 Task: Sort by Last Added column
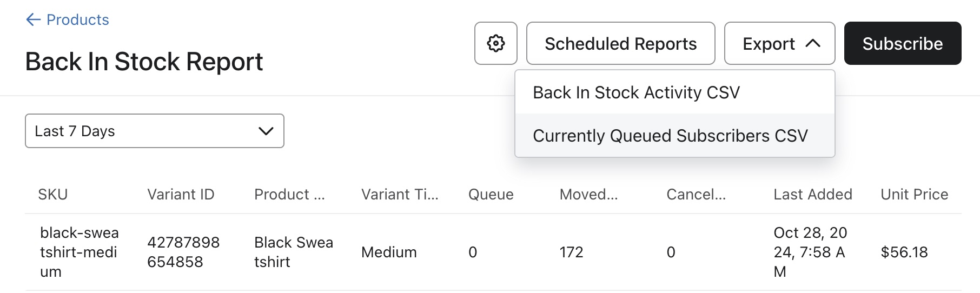coord(812,195)
